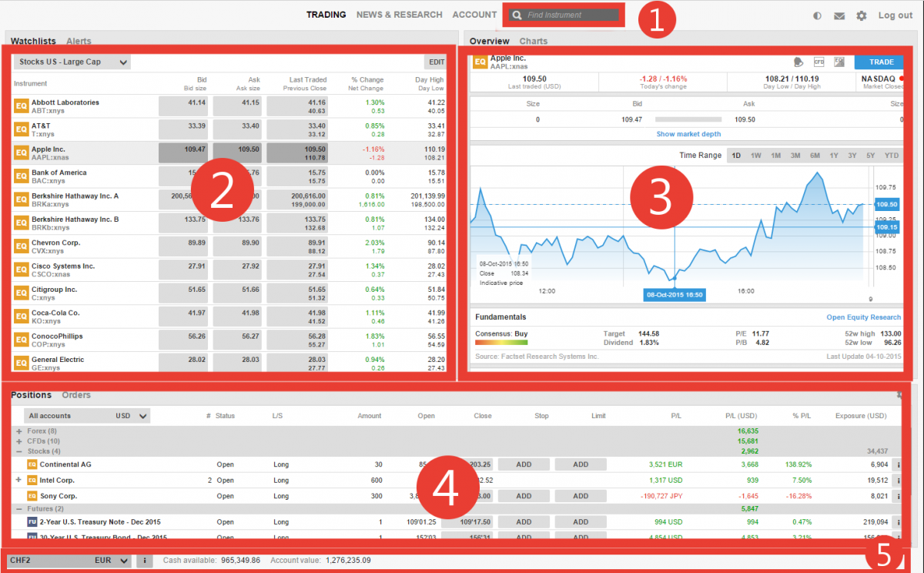The height and width of the screenshot is (573, 924).
Task: Click the EQ badge for AT&T
Action: [x=21, y=129]
